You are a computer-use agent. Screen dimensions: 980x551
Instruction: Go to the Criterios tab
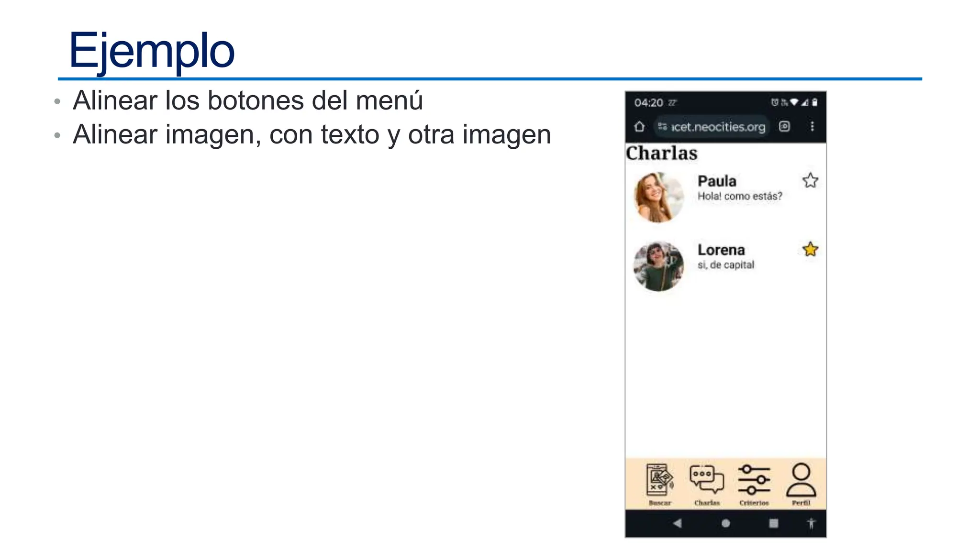tap(754, 485)
